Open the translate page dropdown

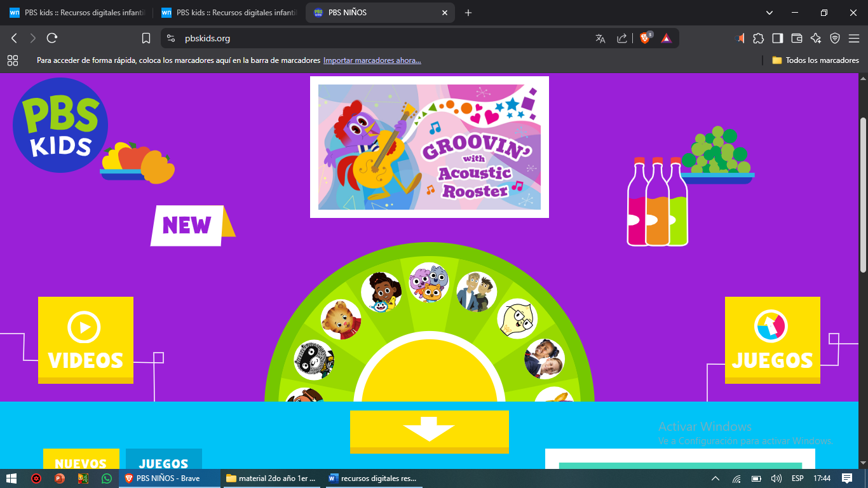point(600,38)
